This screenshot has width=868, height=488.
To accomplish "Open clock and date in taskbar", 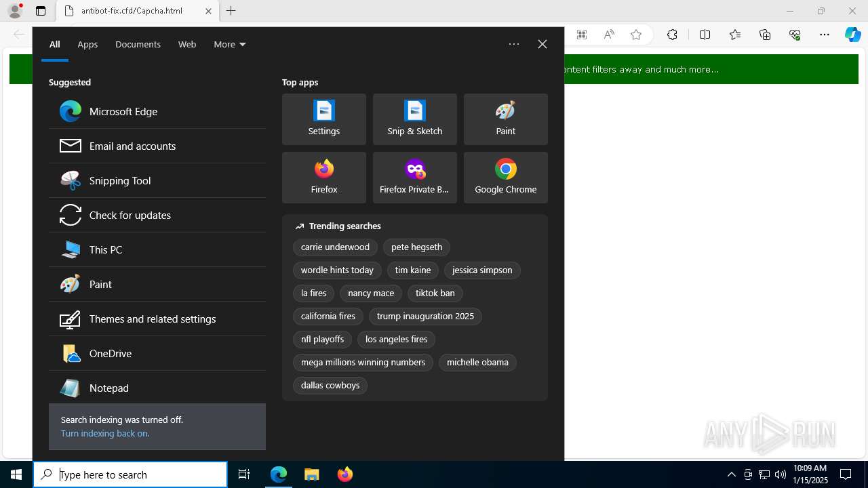I will coord(810,474).
